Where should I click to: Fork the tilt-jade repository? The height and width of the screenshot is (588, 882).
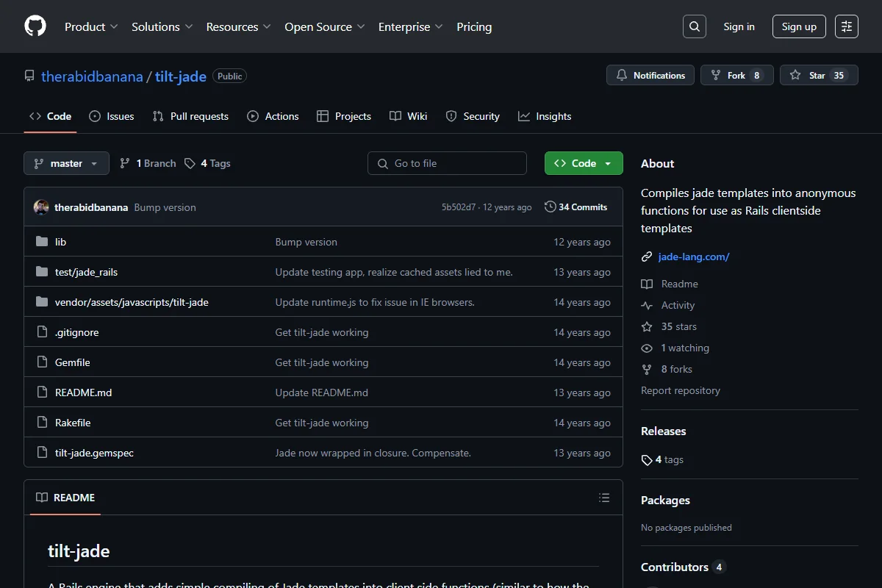tap(737, 75)
